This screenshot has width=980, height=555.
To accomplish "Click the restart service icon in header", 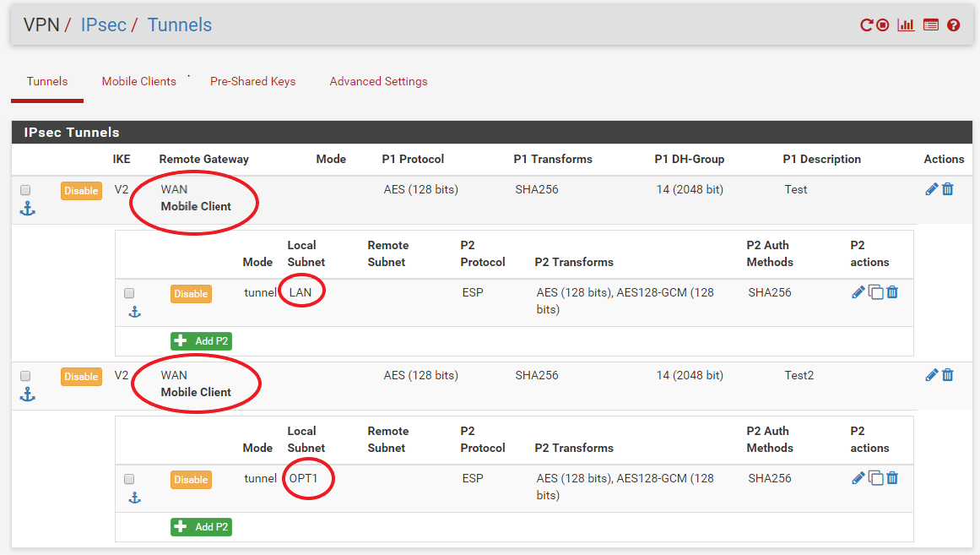I will pos(866,25).
